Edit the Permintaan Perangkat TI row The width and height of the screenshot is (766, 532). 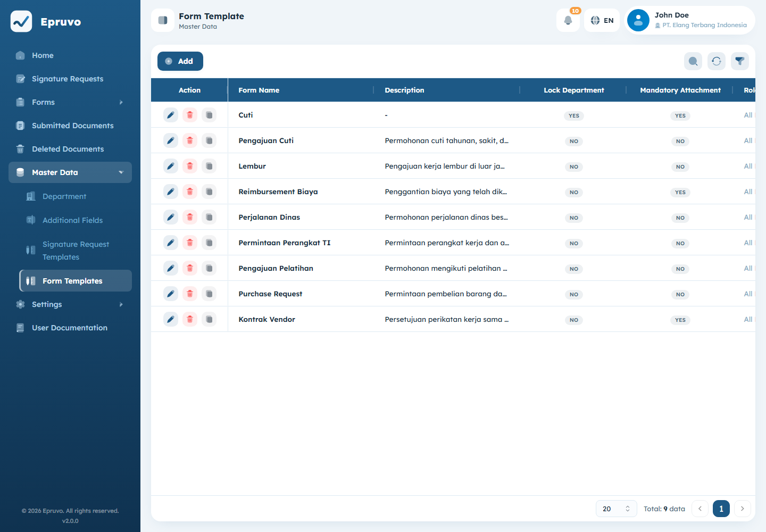coord(171,243)
